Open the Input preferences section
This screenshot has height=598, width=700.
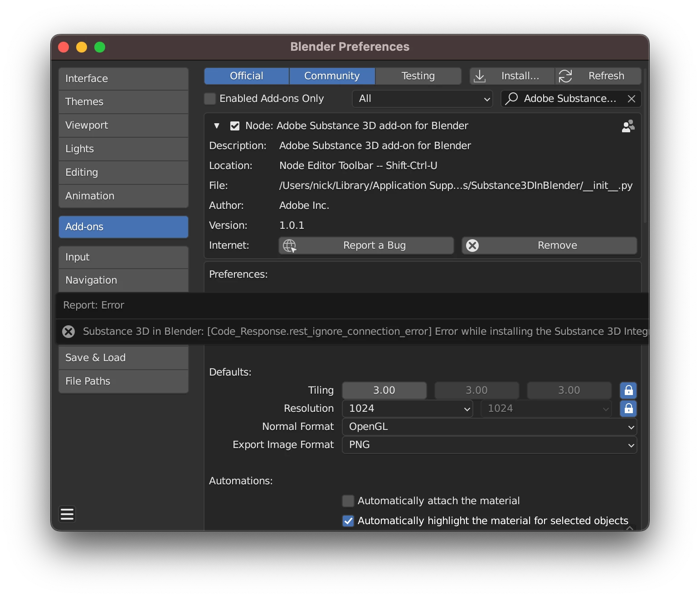[123, 257]
